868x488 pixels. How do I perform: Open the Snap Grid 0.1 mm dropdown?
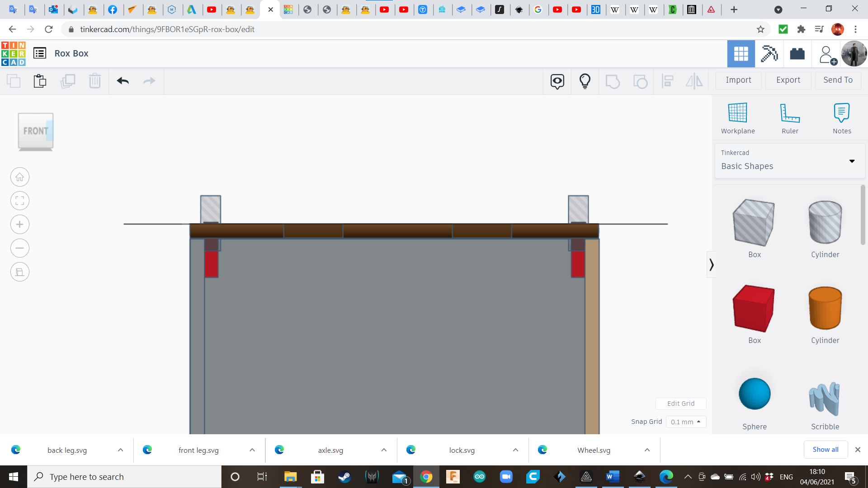click(685, 422)
